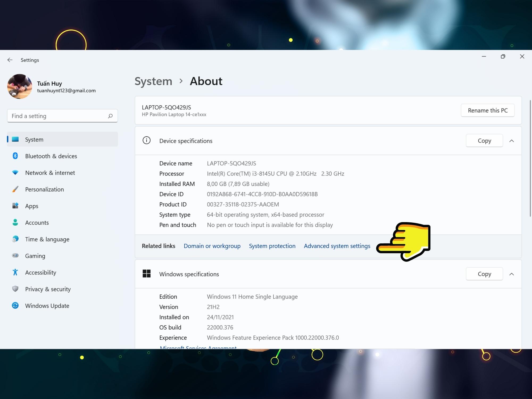Select Device name value LAPTOP-5QO429JS
The width and height of the screenshot is (532, 399).
tap(231, 163)
